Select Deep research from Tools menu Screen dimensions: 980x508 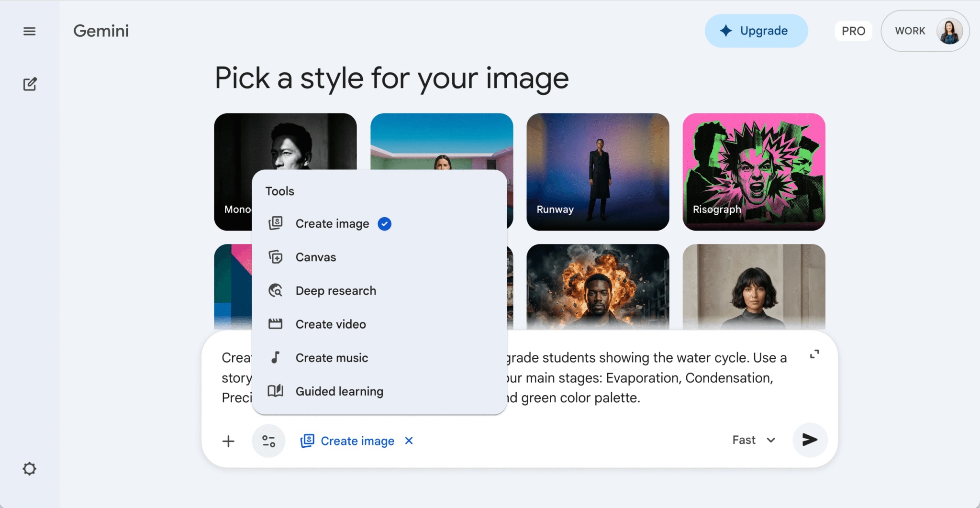coord(335,291)
